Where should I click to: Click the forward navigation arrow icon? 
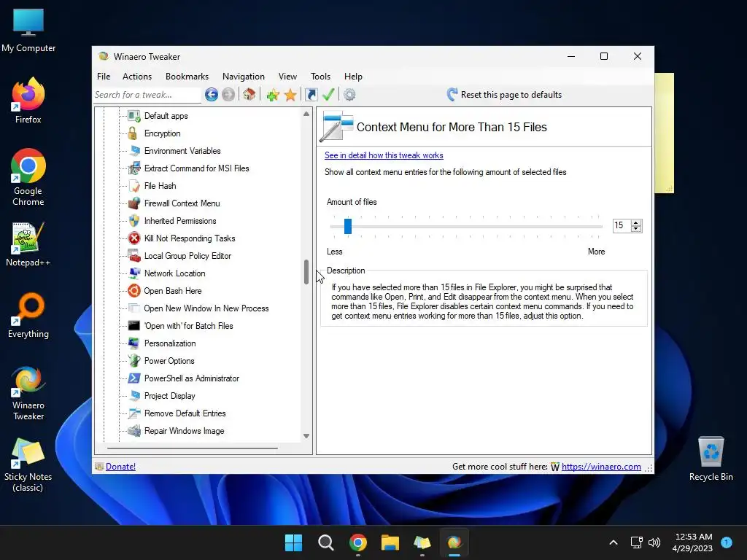[x=228, y=95]
